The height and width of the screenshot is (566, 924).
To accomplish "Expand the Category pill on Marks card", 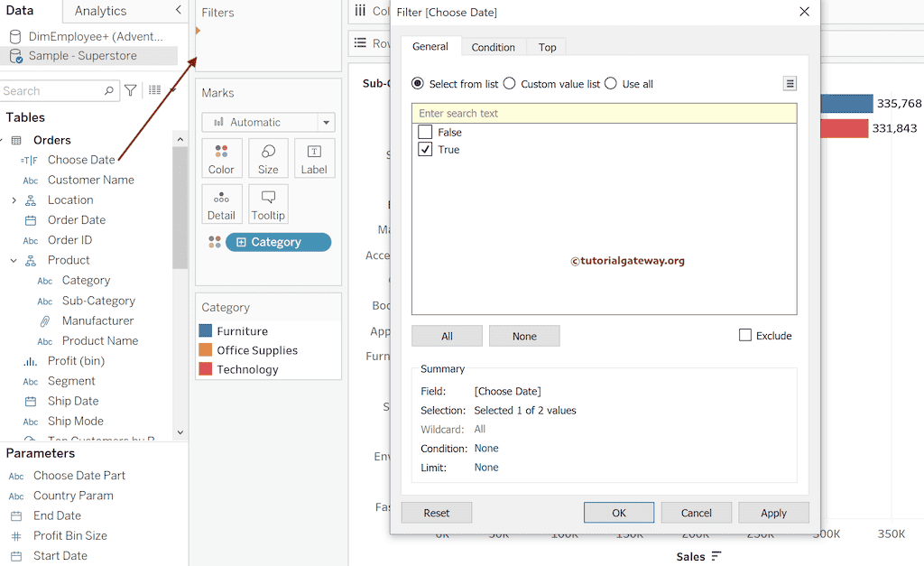I will click(x=241, y=242).
